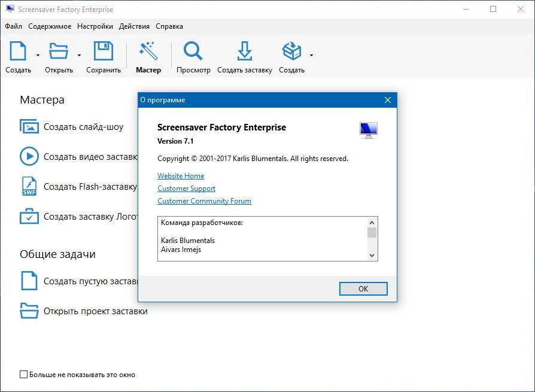The height and width of the screenshot is (392, 535).
Task: Open the Действия menu
Action: (x=134, y=26)
